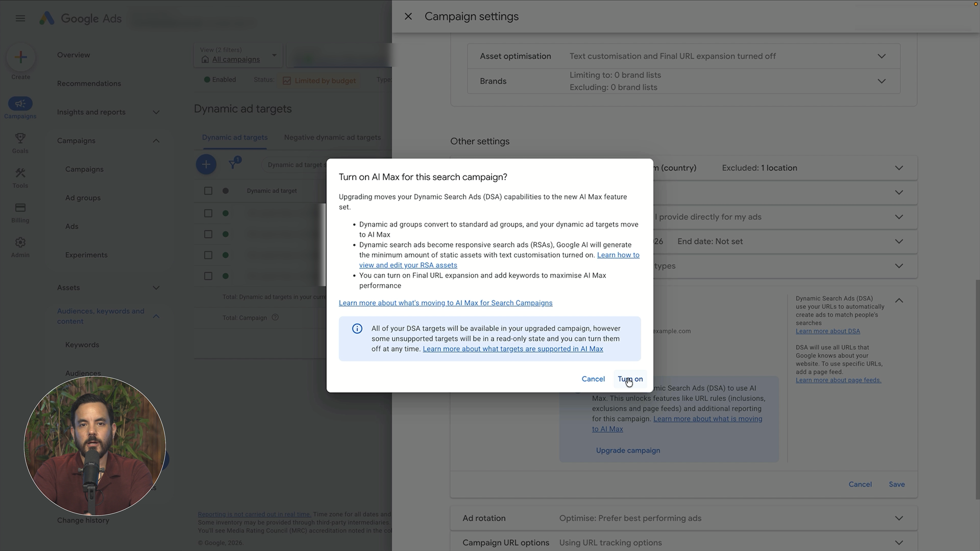Click Upgrade campaign button
Viewport: 980px width, 551px height.
coord(628,450)
